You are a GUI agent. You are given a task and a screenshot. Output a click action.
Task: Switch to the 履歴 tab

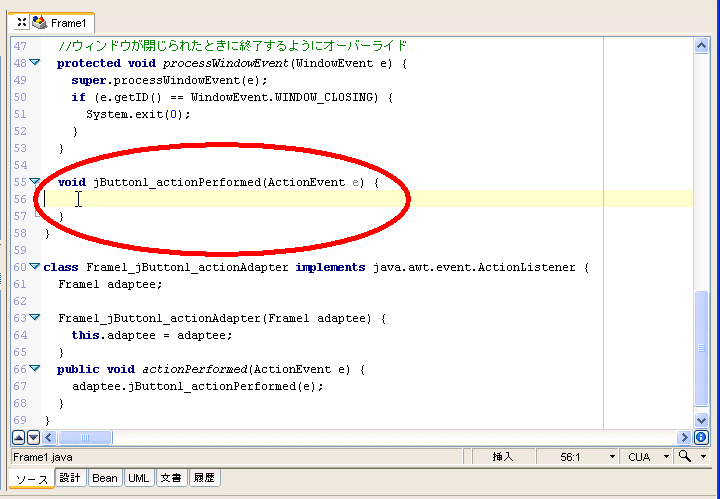pos(204,478)
